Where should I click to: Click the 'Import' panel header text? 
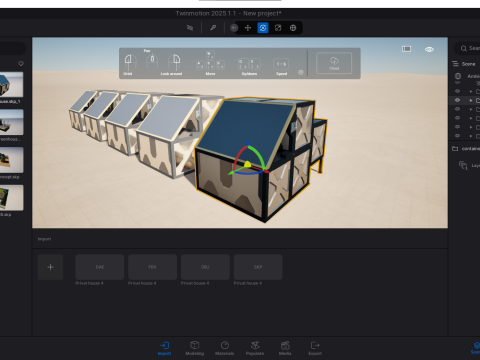44,239
